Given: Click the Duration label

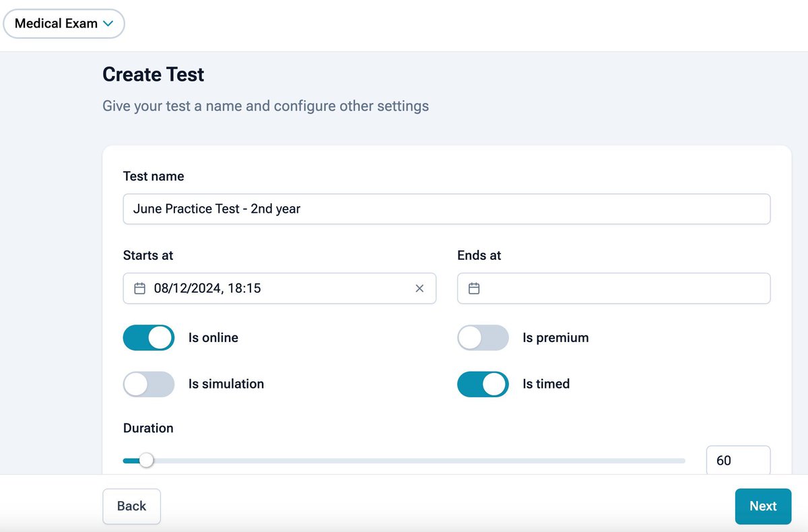Looking at the screenshot, I should (x=148, y=428).
